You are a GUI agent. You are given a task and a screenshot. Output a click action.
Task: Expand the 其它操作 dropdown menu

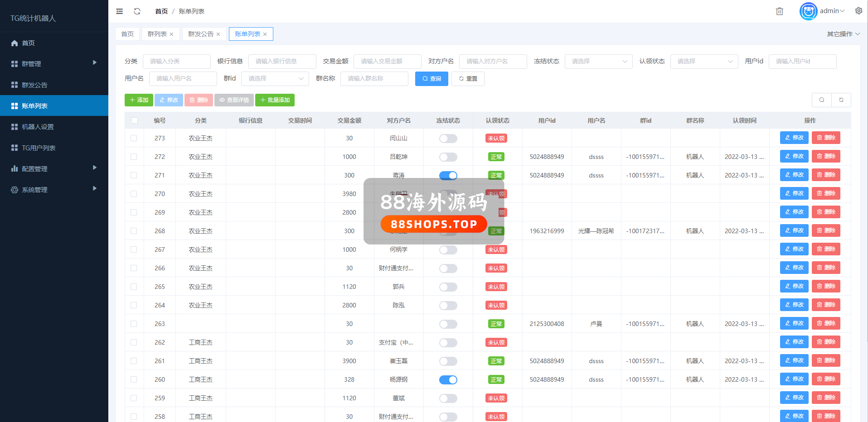[843, 34]
